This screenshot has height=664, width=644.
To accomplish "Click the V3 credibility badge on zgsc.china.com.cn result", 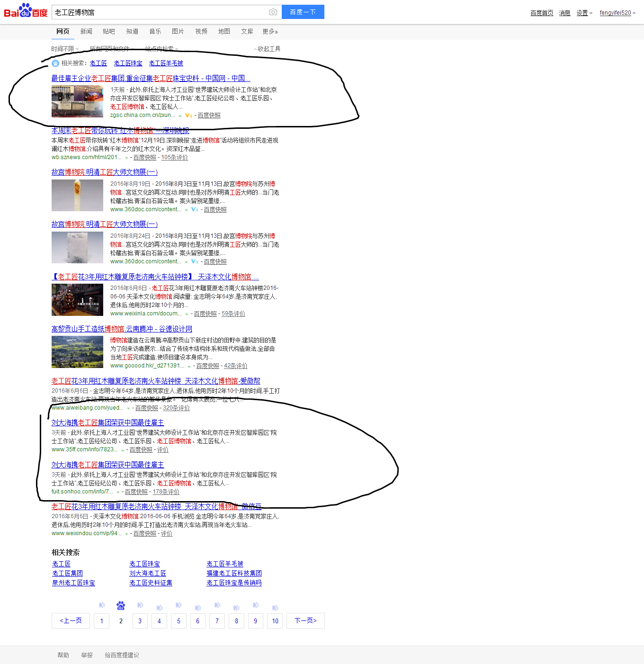I will coord(188,116).
